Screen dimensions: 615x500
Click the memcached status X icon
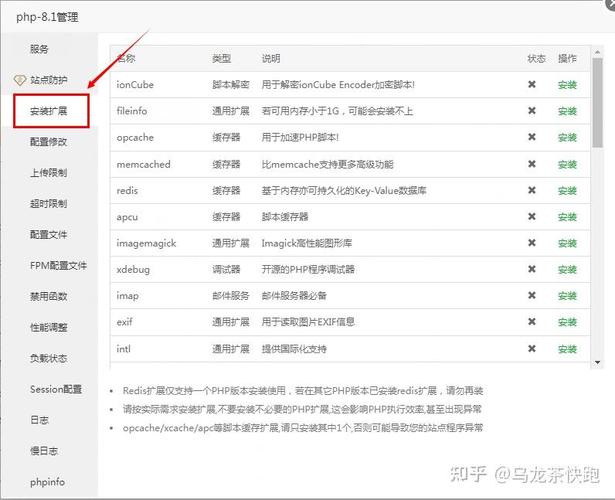pos(532,164)
